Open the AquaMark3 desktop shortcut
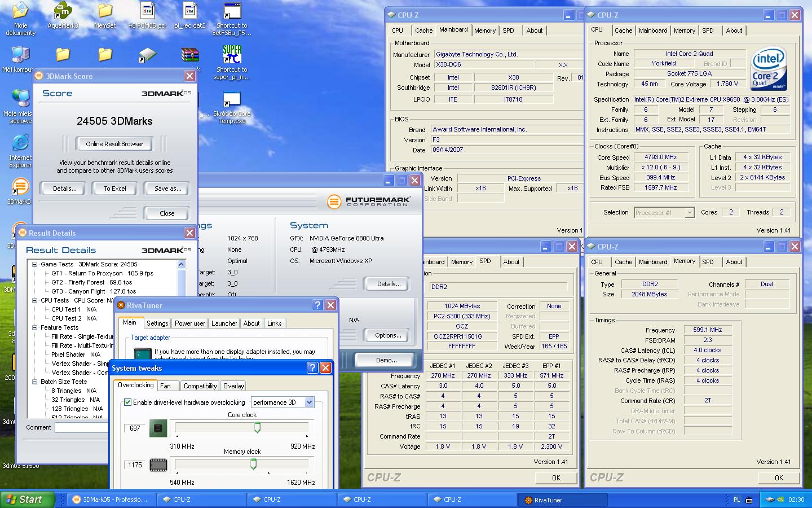Viewport: 812px width, 508px height. coord(63,11)
